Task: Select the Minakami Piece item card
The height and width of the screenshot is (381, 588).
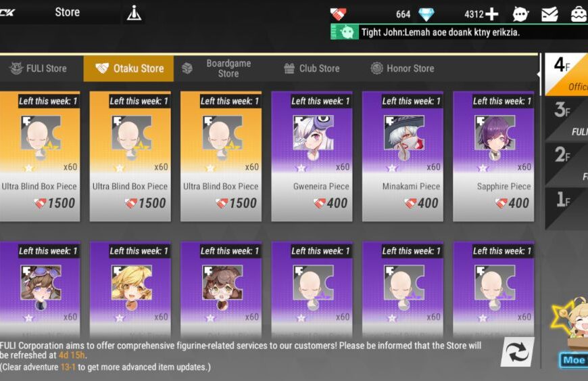Action: tap(402, 156)
